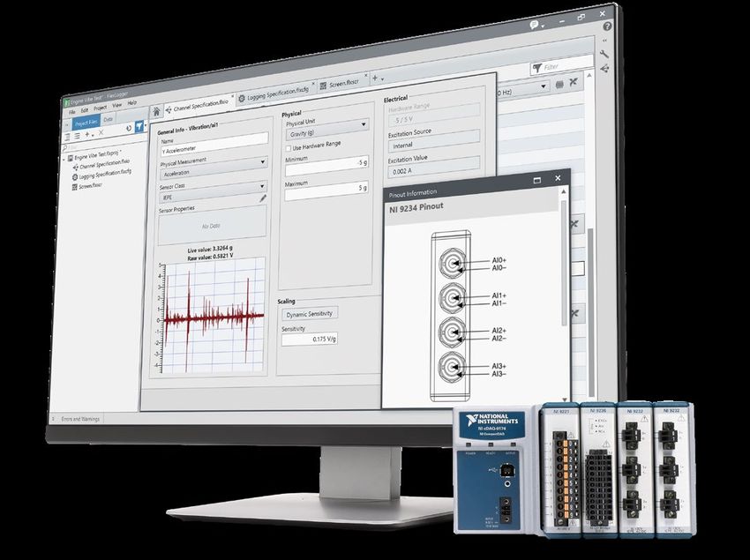Click the Excitation Source field showing Internal

[433, 142]
